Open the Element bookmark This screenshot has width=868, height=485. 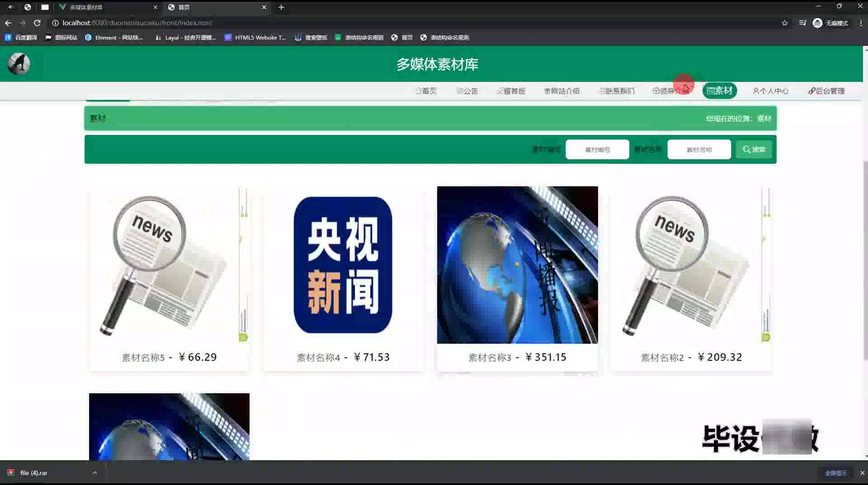point(114,38)
